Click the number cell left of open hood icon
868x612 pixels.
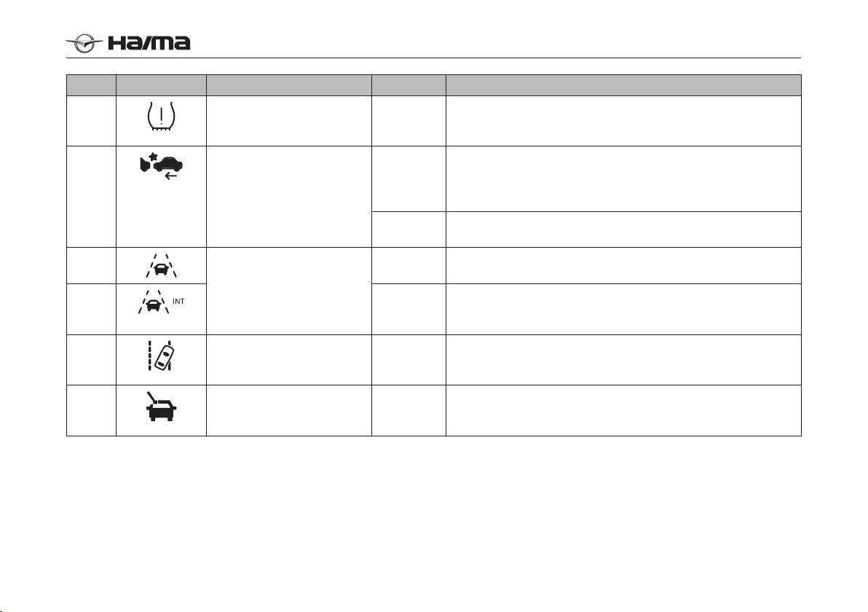tap(91, 410)
